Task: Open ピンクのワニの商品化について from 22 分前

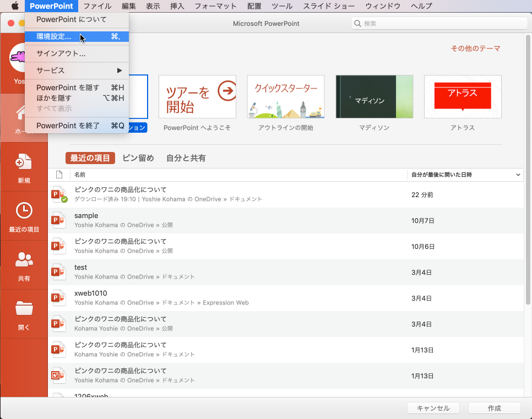Action: pos(285,194)
